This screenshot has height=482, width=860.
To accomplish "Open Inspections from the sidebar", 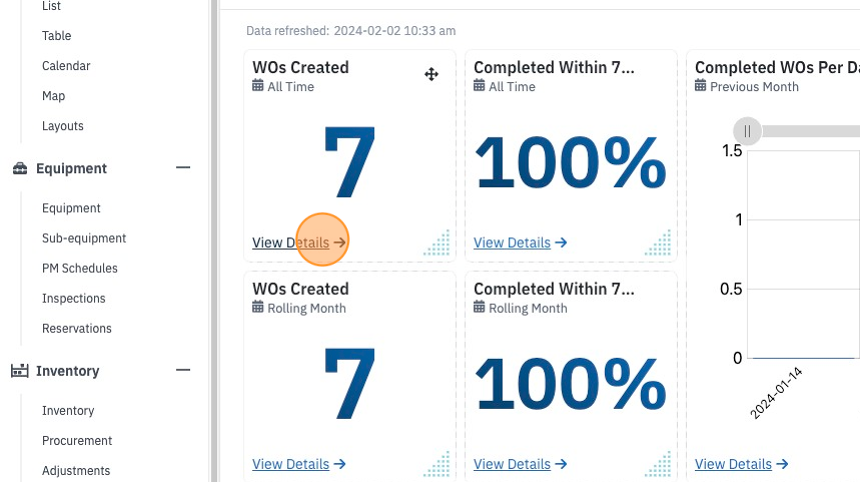I will (73, 298).
